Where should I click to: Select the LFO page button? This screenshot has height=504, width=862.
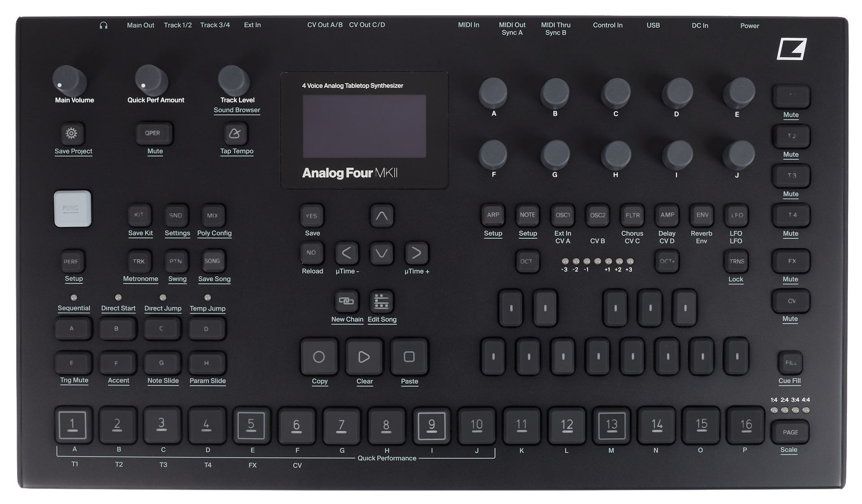click(736, 215)
